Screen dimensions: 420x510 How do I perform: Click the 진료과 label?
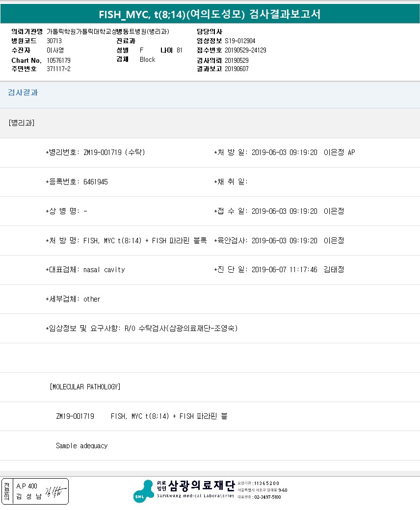[x=126, y=41]
